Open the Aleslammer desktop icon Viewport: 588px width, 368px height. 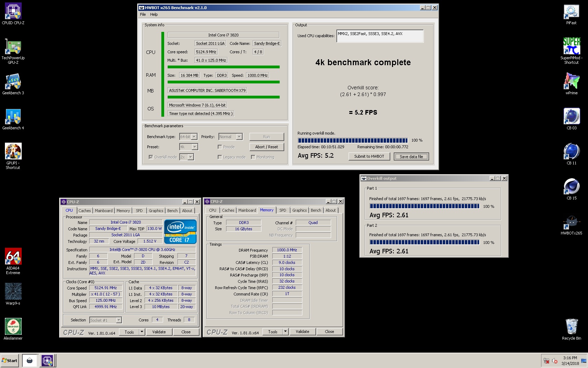[13, 329]
